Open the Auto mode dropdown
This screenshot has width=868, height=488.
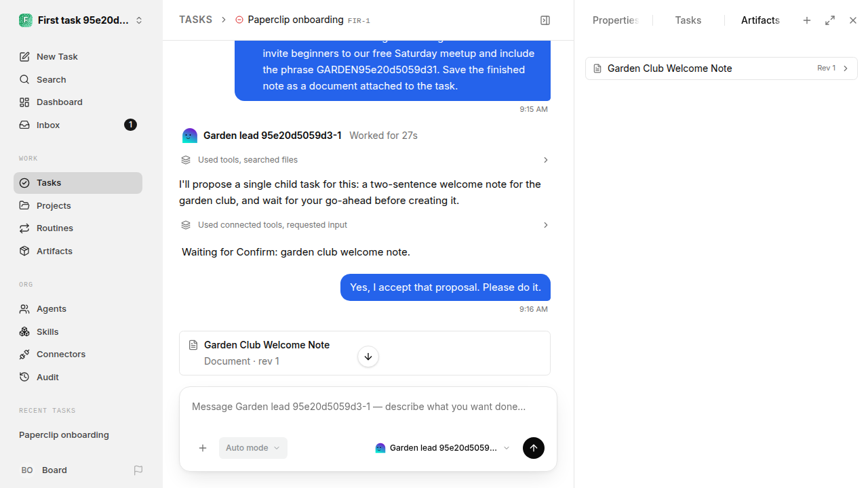coord(253,448)
